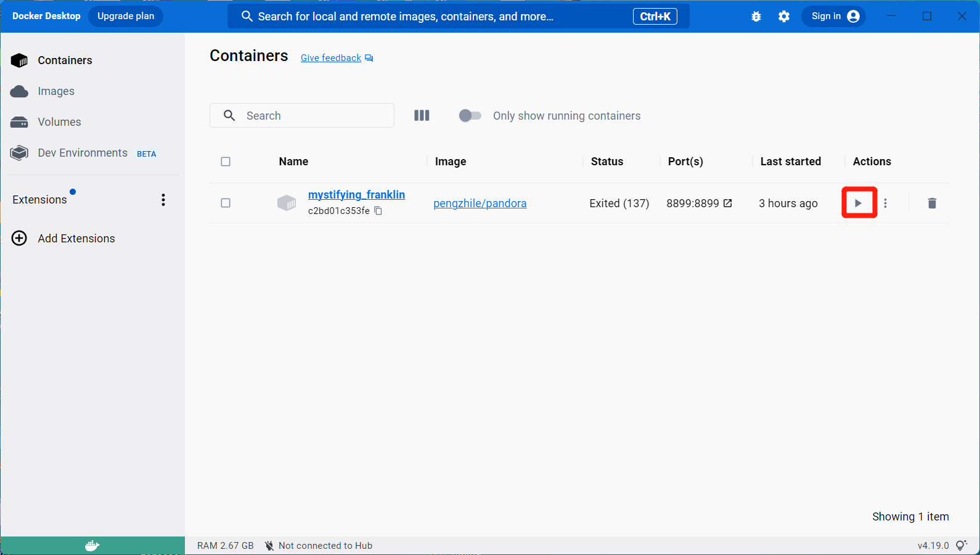Delete the mystifying_franklin container
The height and width of the screenshot is (555, 980).
pos(932,203)
